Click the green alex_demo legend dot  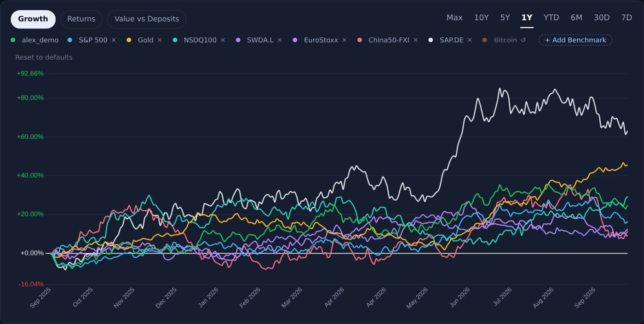(x=13, y=40)
